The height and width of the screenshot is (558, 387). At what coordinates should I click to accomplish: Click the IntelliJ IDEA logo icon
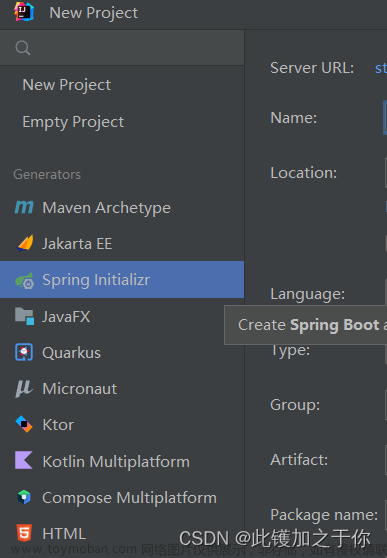(x=23, y=12)
